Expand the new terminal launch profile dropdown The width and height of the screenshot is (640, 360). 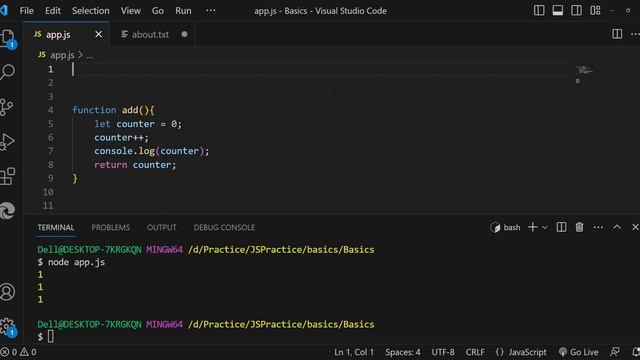tap(544, 227)
